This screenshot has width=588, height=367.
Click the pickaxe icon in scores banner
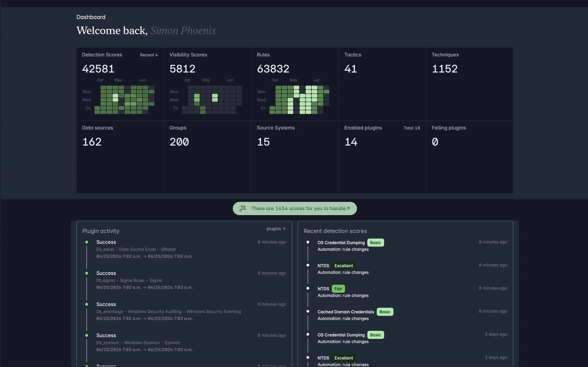click(243, 208)
